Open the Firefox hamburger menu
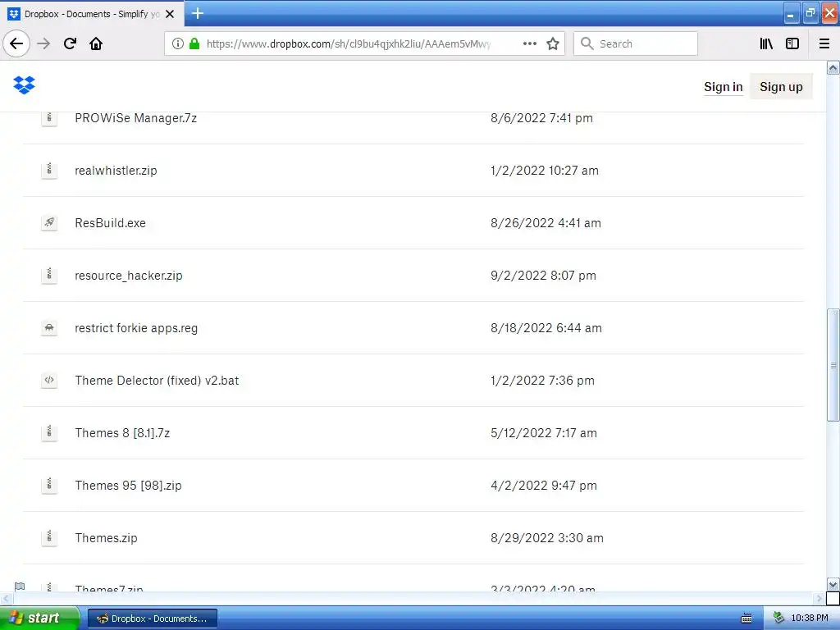 (824, 43)
